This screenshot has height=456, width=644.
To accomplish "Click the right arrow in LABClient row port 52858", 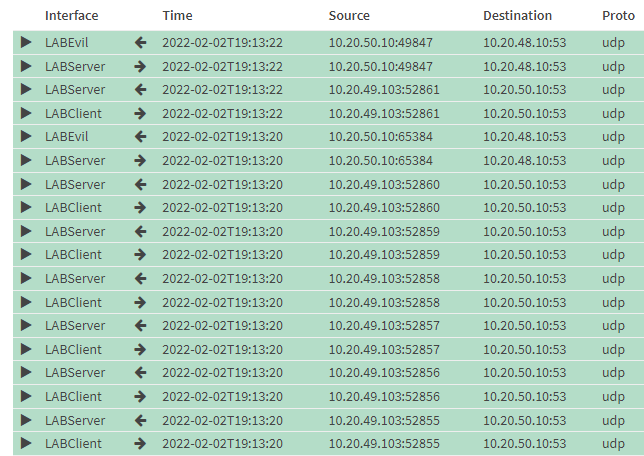I will 140,302.
